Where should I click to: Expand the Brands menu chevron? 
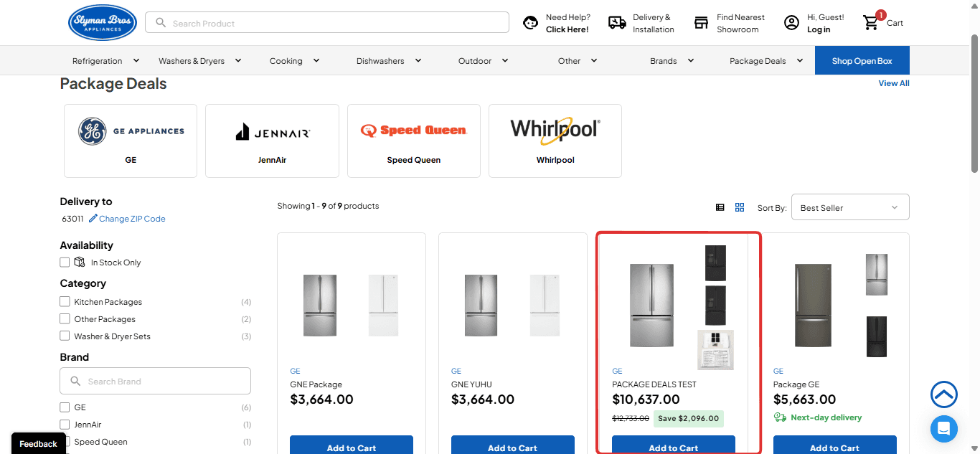[691, 61]
